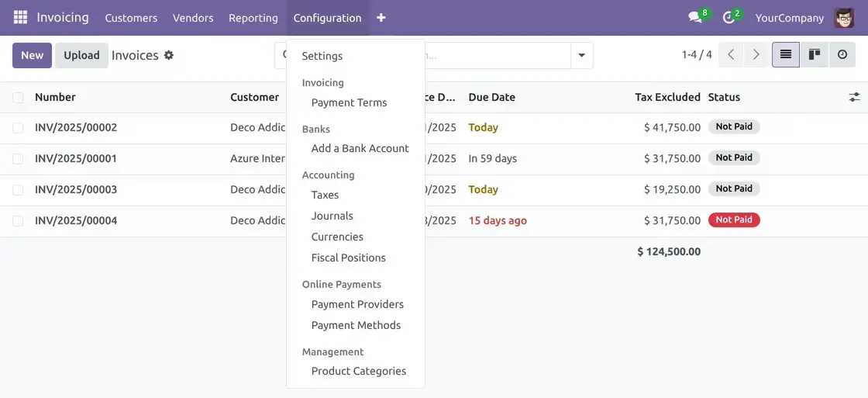868x398 pixels.
Task: Open the Reporting menu
Action: click(x=253, y=18)
